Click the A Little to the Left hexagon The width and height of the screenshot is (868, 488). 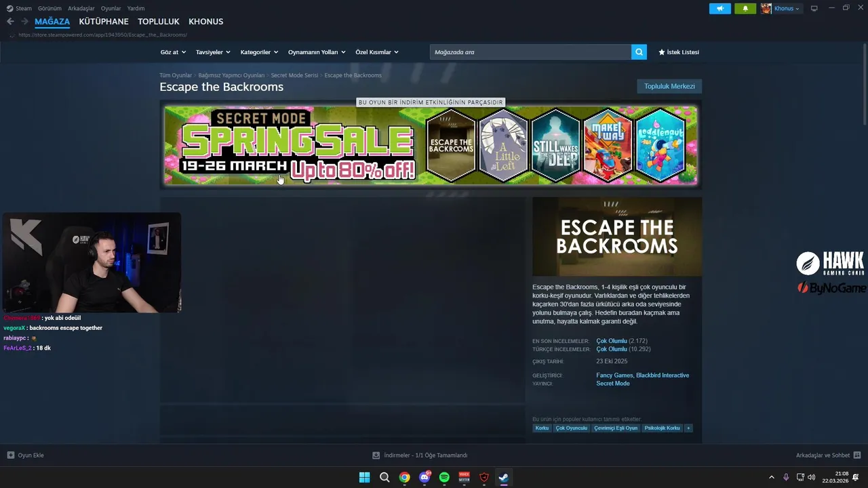click(x=503, y=145)
